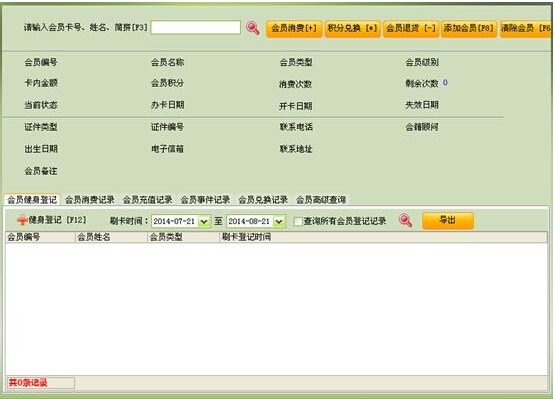Click the 证件编号 label
Image resolution: width=555 pixels, height=399 pixels.
tap(167, 127)
